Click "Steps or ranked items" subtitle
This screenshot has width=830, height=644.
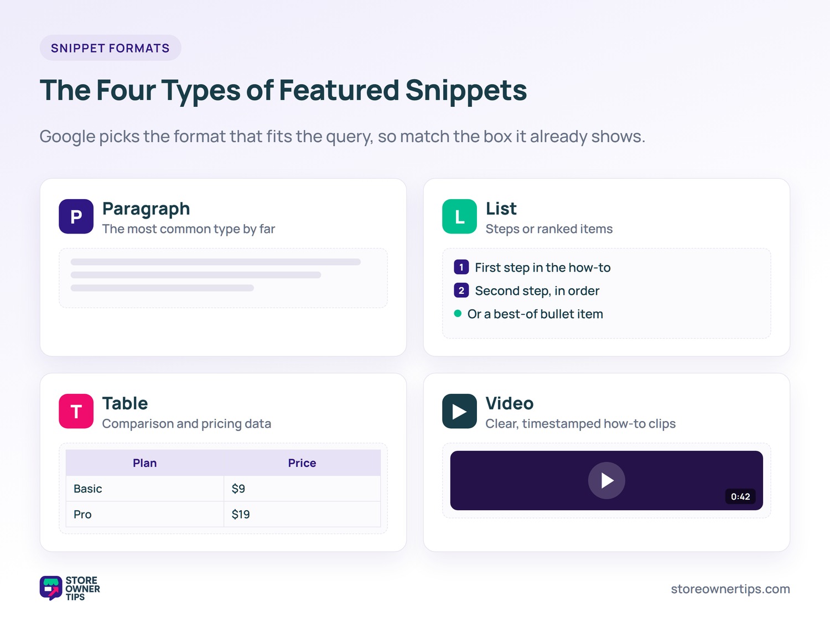(x=549, y=229)
